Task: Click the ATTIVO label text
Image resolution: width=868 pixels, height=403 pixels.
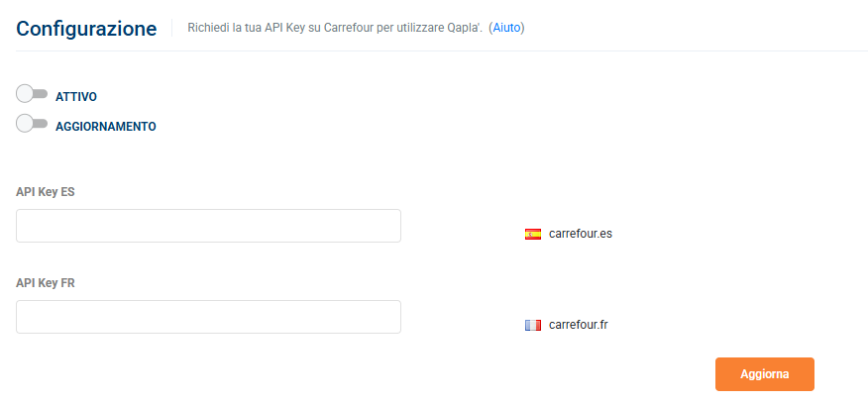Action: (76, 97)
